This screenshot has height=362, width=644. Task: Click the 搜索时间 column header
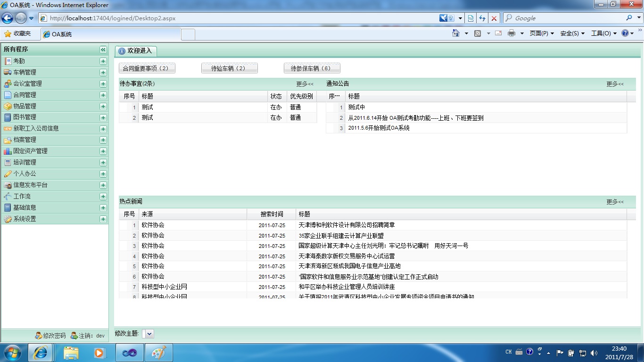tap(272, 214)
